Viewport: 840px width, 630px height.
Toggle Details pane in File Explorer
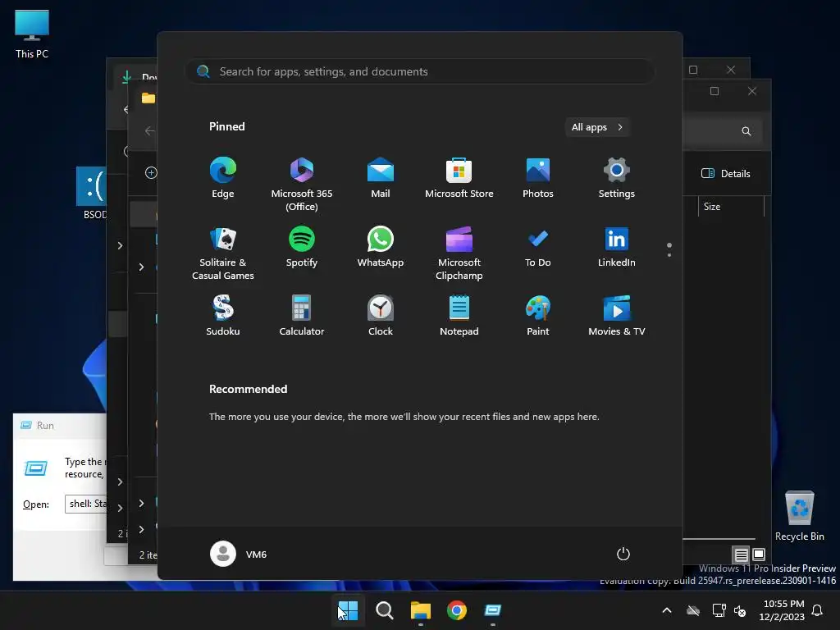tap(726, 174)
